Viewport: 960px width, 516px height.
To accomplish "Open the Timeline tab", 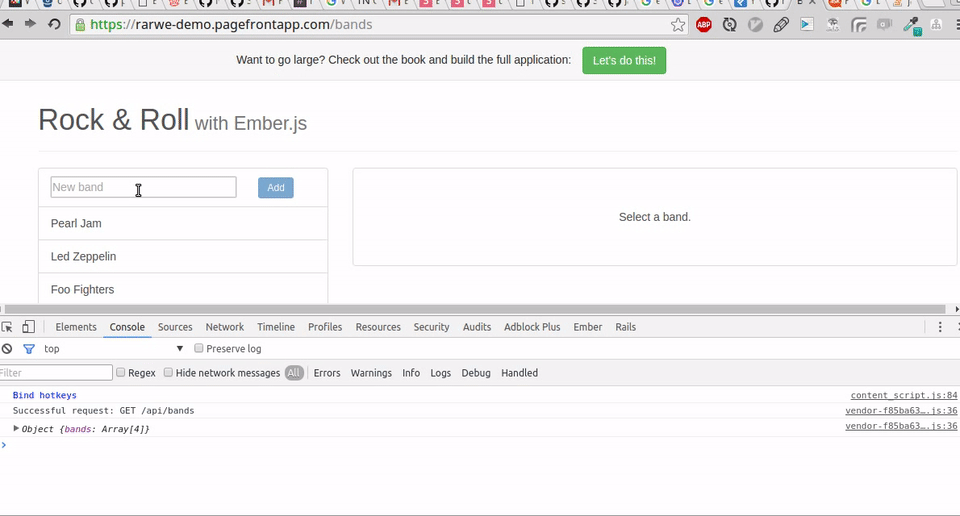I will click(276, 327).
